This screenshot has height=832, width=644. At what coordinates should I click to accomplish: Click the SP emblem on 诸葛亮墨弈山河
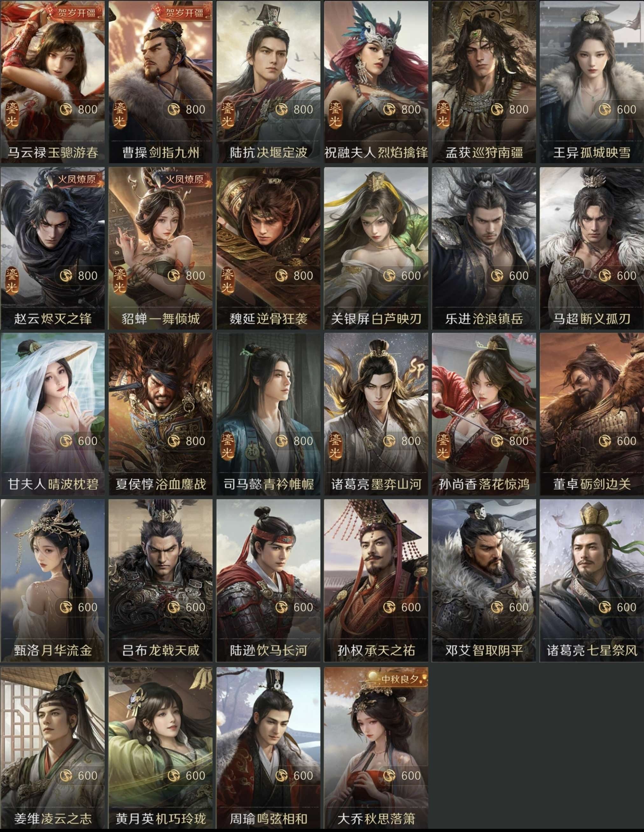click(x=417, y=368)
